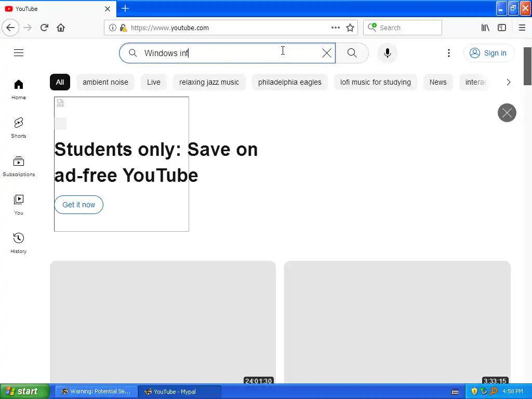Viewport: 532px width, 399px height.
Task: Open the Library icon in browser toolbar
Action: 485,28
